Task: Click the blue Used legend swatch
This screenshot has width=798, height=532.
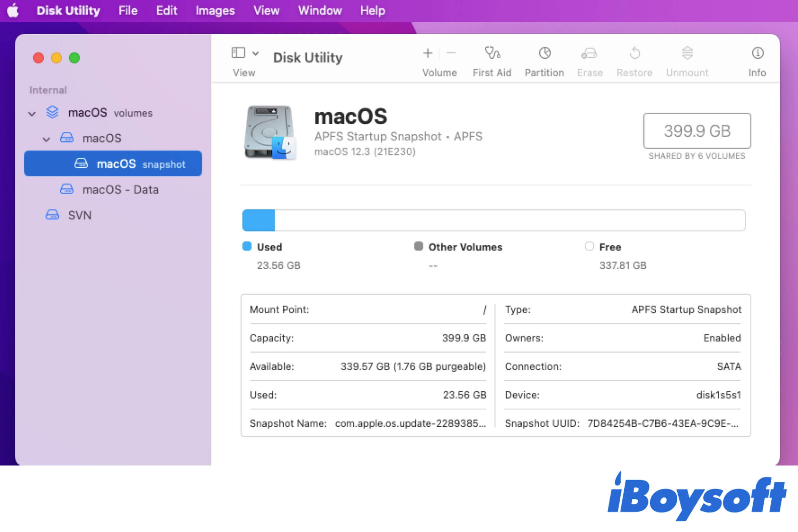Action: coord(247,246)
